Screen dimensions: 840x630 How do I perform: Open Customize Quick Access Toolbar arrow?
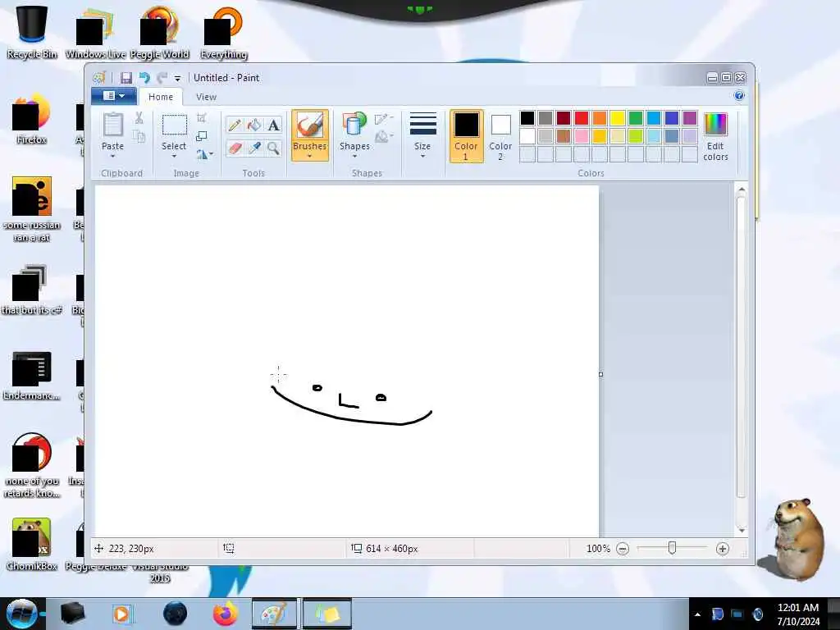tap(177, 79)
